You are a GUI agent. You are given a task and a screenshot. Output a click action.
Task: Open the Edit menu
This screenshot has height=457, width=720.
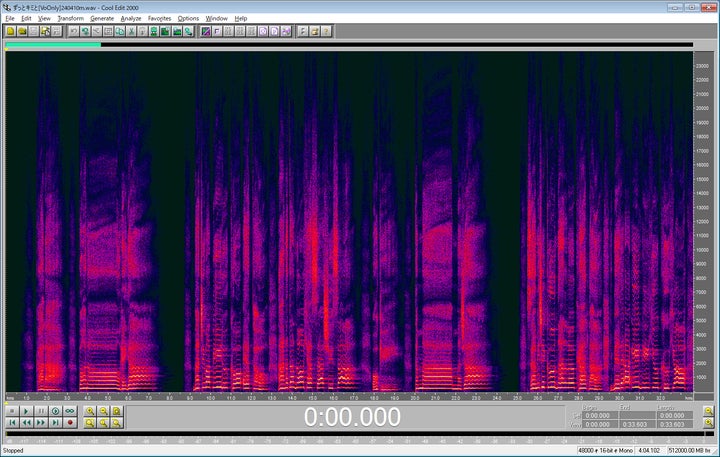click(26, 18)
